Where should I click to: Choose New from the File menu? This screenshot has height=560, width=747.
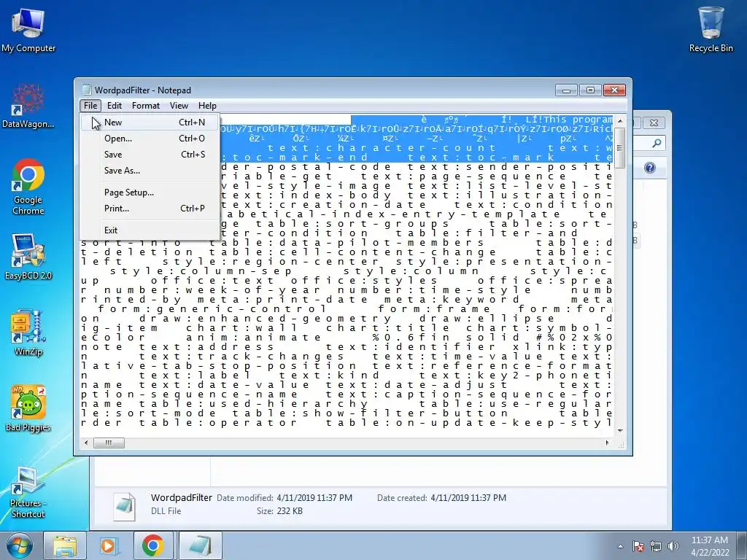[x=150, y=122]
